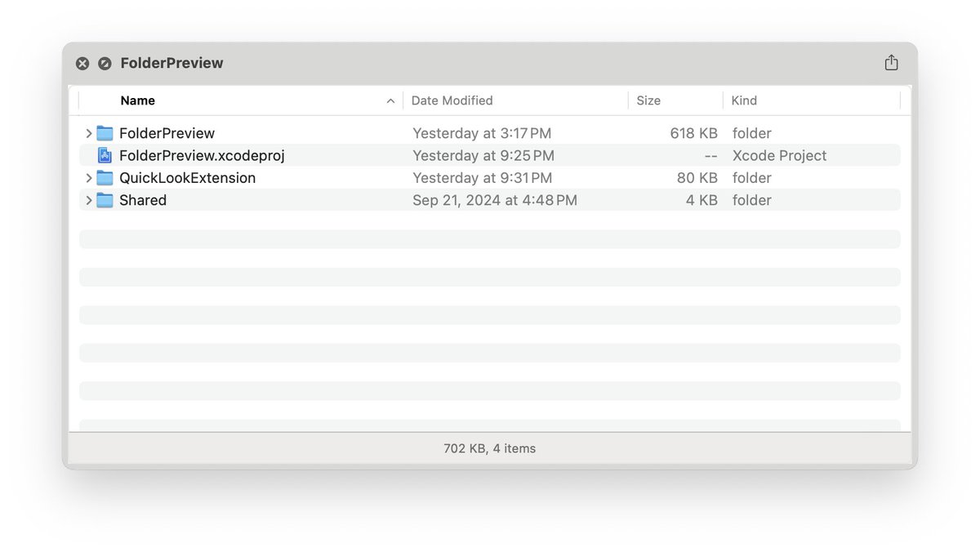Viewport: 980px width, 552px height.
Task: Close the FolderPreview preview window
Action: [82, 64]
